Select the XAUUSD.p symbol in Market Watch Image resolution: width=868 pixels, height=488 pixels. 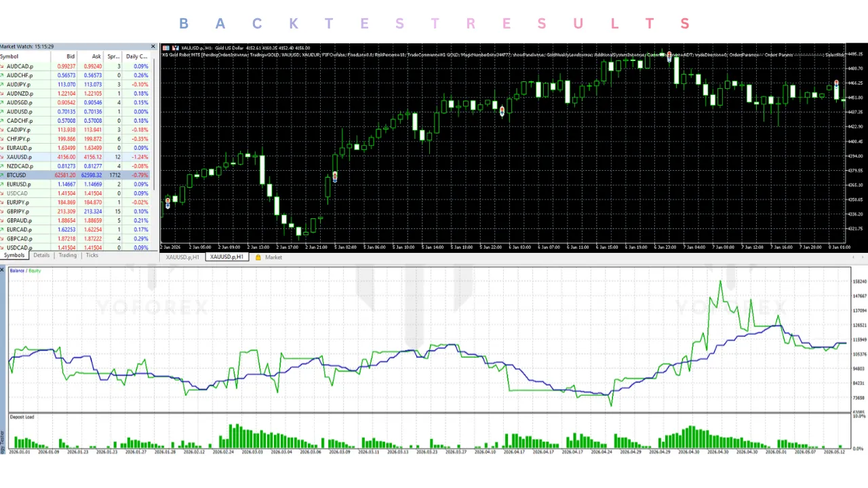click(75, 157)
